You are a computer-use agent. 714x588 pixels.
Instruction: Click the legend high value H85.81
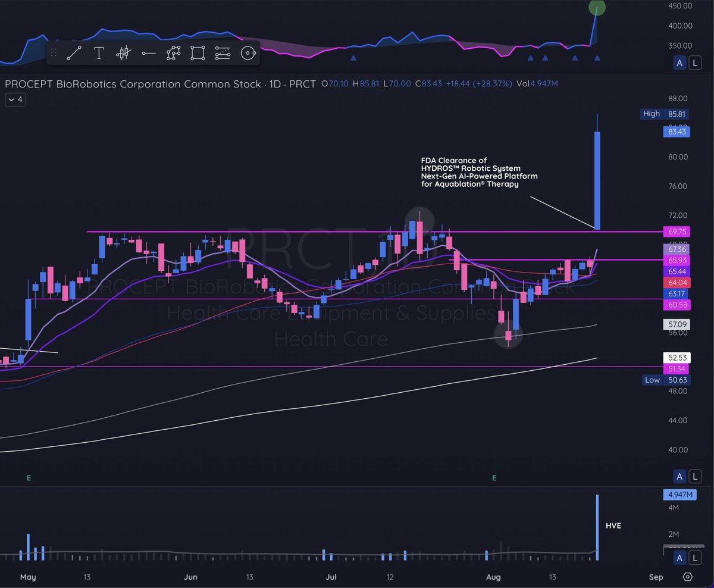pyautogui.click(x=367, y=84)
